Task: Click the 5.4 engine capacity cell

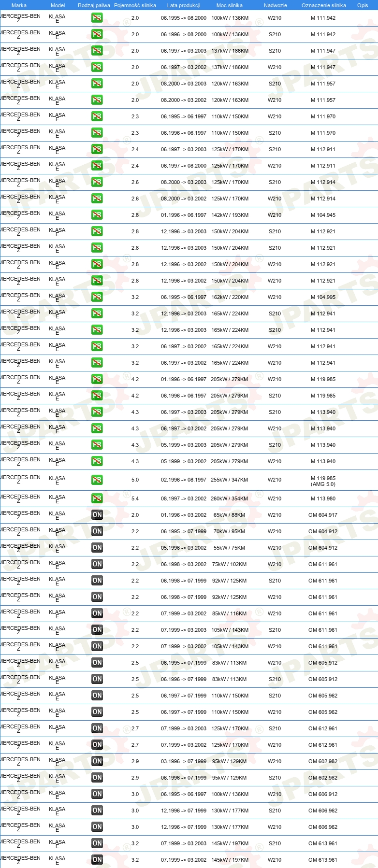Action: click(x=135, y=499)
